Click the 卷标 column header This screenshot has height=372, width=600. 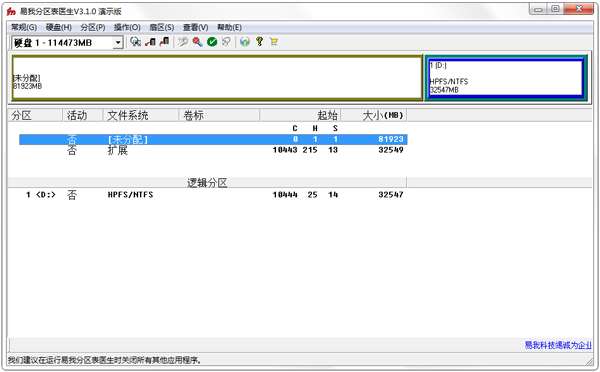219,115
